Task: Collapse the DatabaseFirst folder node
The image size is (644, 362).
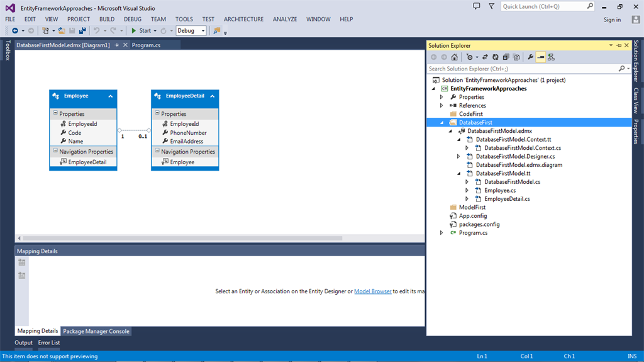Action: 442,123
